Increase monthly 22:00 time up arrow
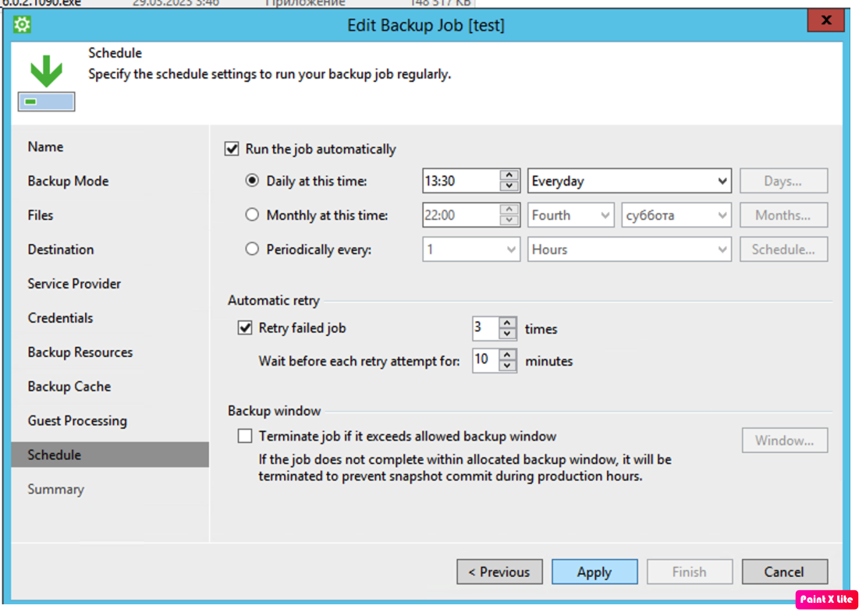The height and width of the screenshot is (616, 866). tap(509, 209)
